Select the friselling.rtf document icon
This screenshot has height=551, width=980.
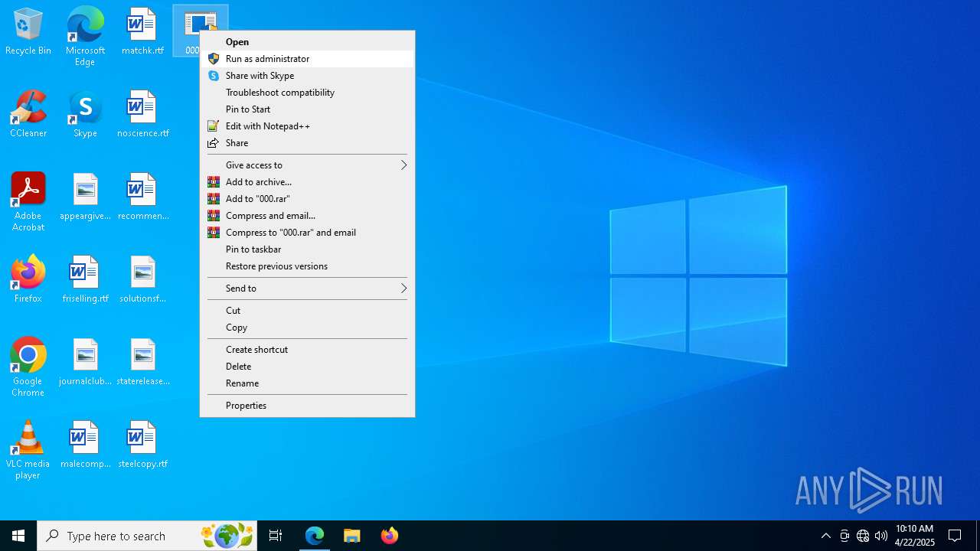(x=85, y=279)
